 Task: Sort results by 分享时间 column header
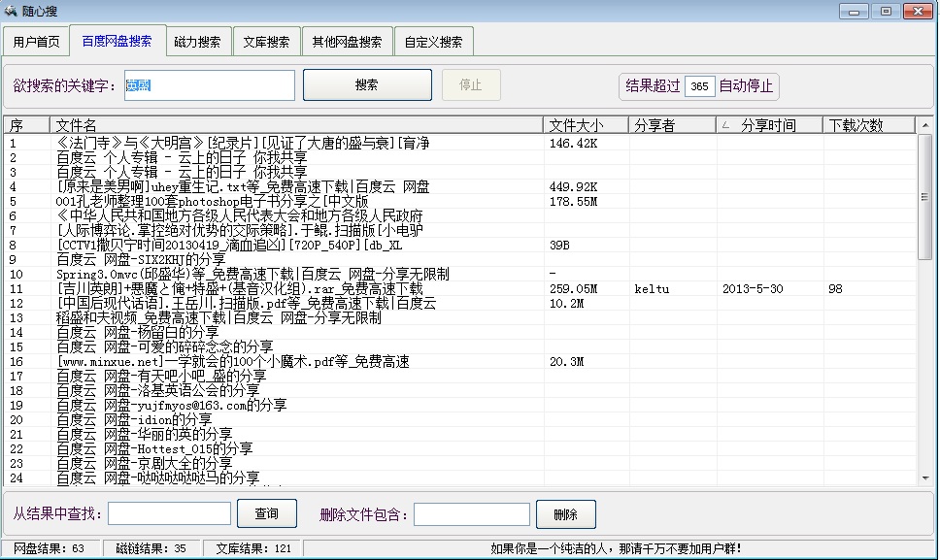click(x=768, y=125)
